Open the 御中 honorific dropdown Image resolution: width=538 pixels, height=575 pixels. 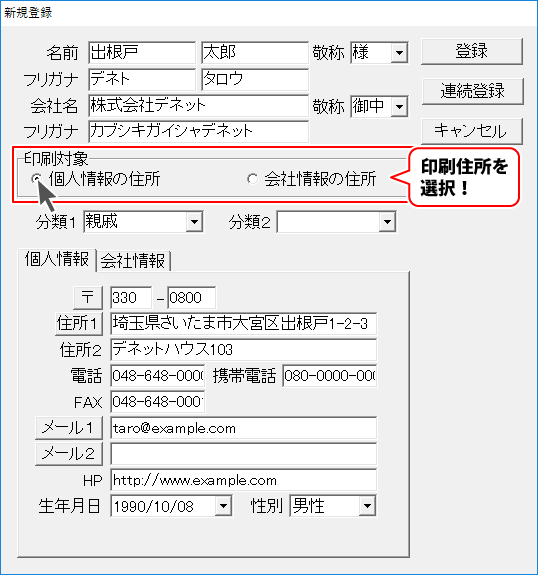399,107
